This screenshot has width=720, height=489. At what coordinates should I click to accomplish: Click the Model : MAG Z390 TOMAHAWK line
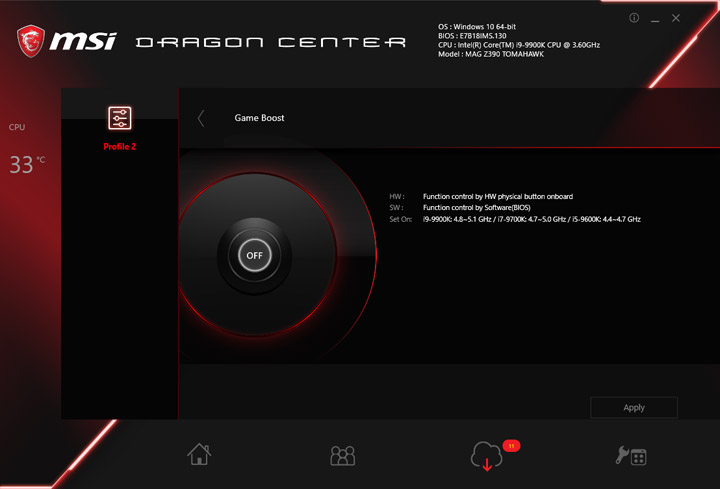[x=491, y=54]
